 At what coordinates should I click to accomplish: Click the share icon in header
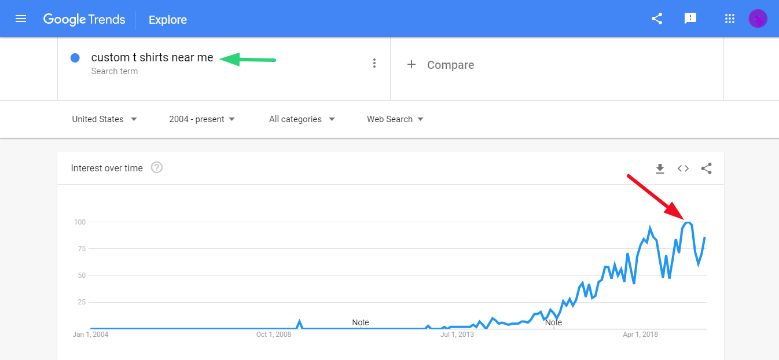[657, 19]
